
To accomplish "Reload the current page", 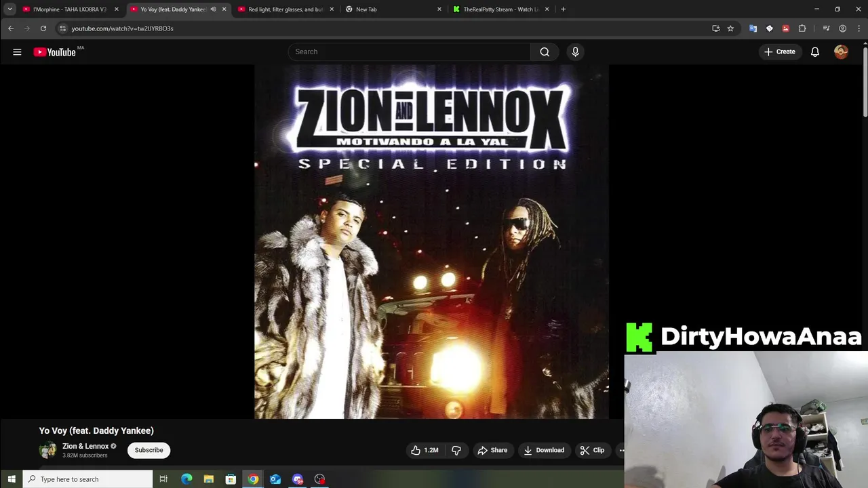I will [x=43, y=28].
